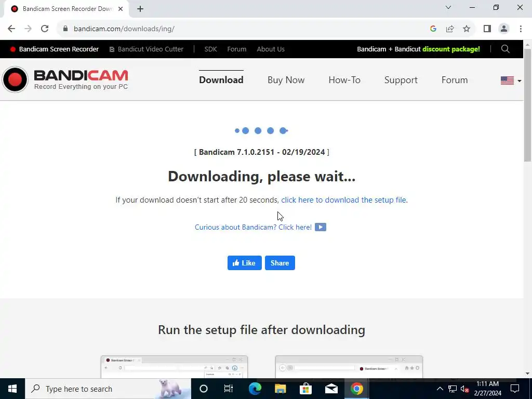Image resolution: width=532 pixels, height=399 pixels.
Task: Open the Chrome profile avatar
Action: pyautogui.click(x=504, y=29)
